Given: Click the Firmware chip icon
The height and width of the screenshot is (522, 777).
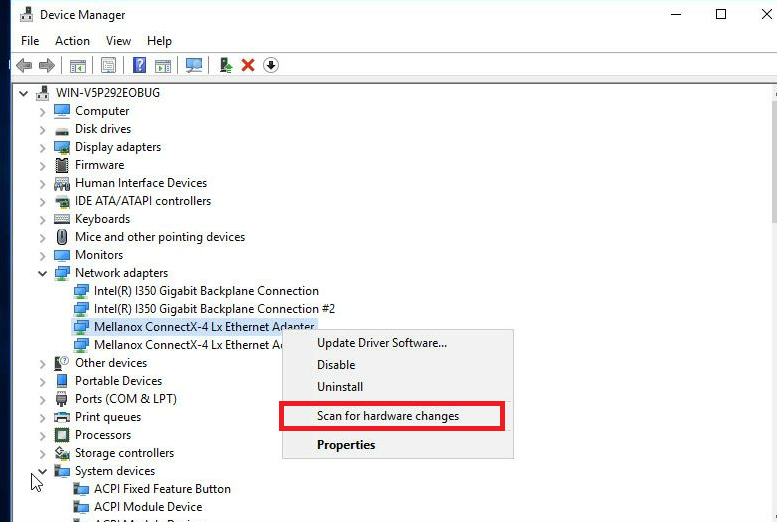Looking at the screenshot, I should click(x=62, y=165).
